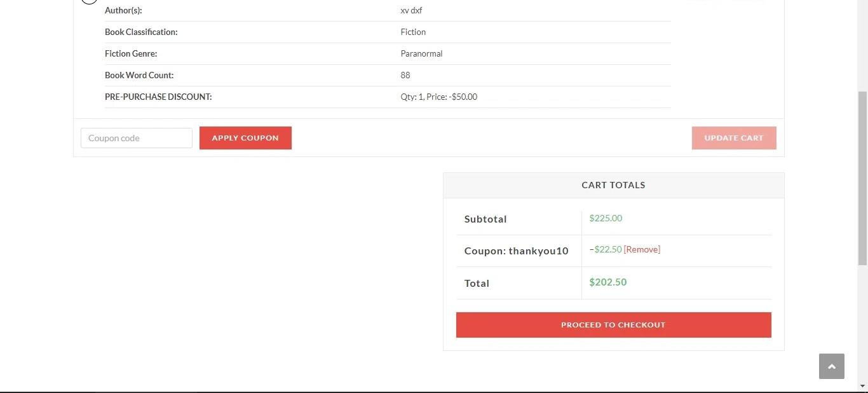The height and width of the screenshot is (393, 868).
Task: Click the −$22.50 discount amount
Action: click(606, 249)
